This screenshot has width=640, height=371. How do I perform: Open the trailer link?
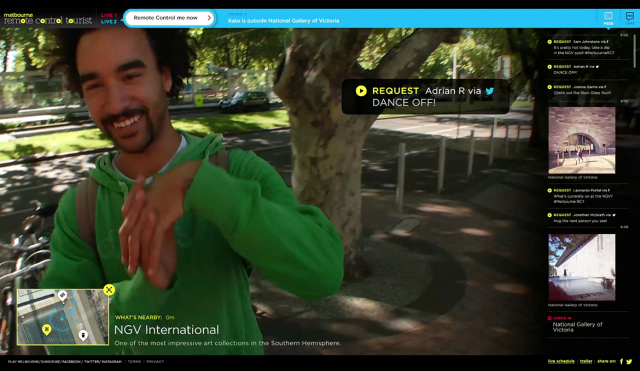pos(586,361)
